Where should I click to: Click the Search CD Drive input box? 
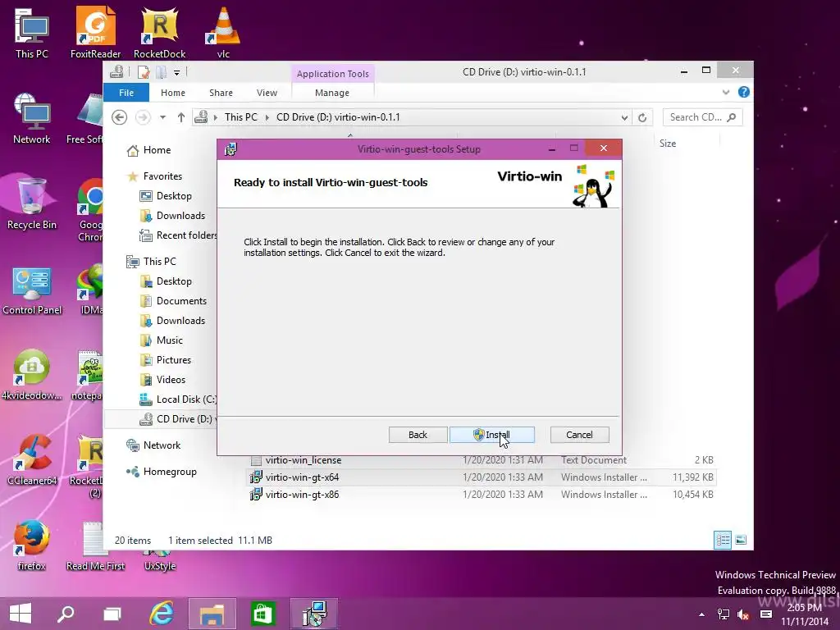coord(702,117)
